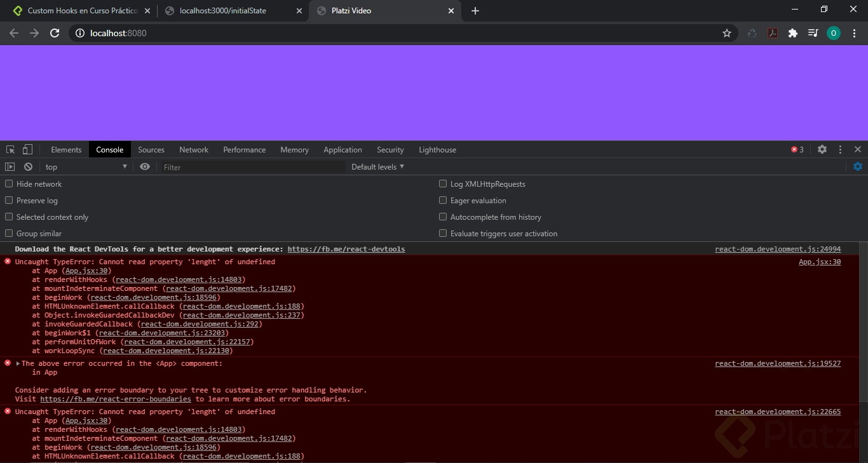Open the Extensions puzzle menu
Viewport: 868px width, 463px height.
pyautogui.click(x=793, y=33)
